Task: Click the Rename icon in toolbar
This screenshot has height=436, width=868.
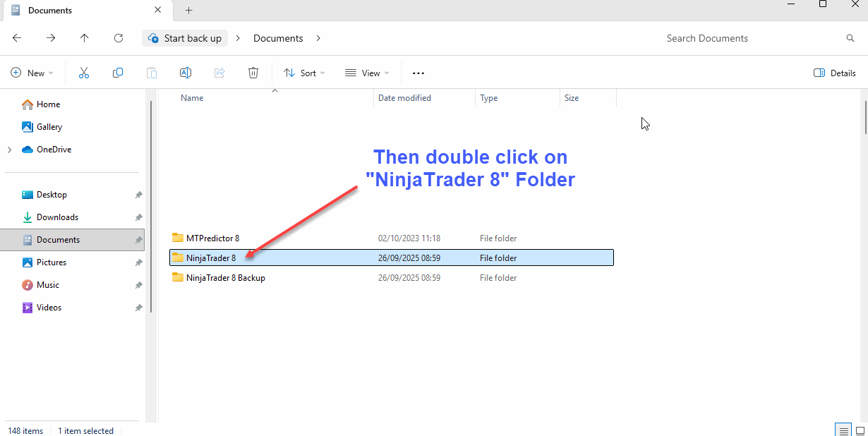Action: (x=186, y=73)
